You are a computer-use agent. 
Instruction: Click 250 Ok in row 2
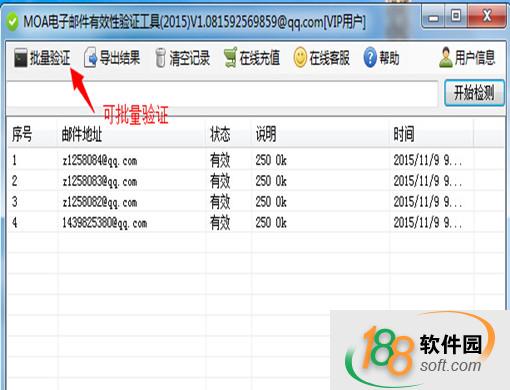point(271,181)
